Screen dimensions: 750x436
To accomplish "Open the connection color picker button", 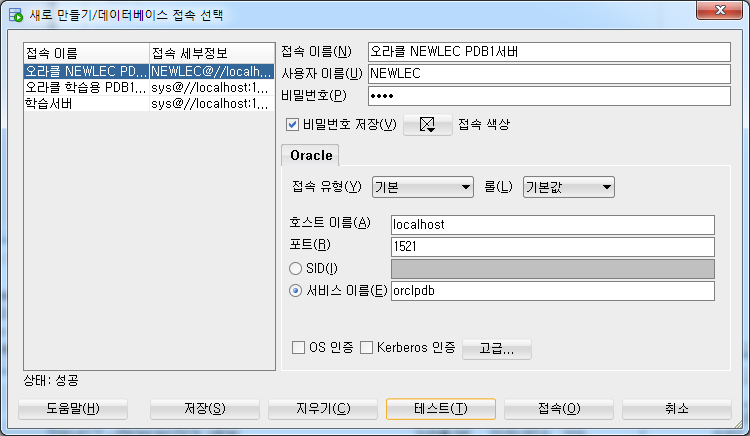I will pyautogui.click(x=427, y=125).
